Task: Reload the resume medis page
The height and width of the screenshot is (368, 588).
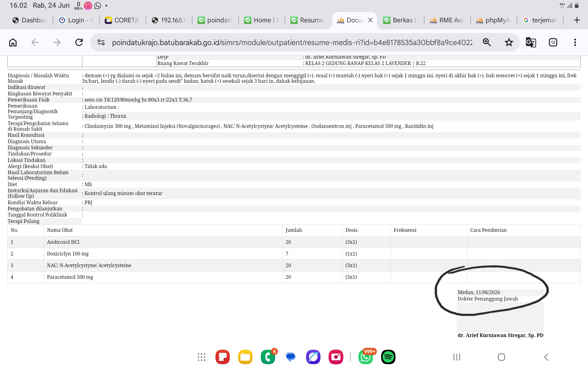Action: [79, 42]
